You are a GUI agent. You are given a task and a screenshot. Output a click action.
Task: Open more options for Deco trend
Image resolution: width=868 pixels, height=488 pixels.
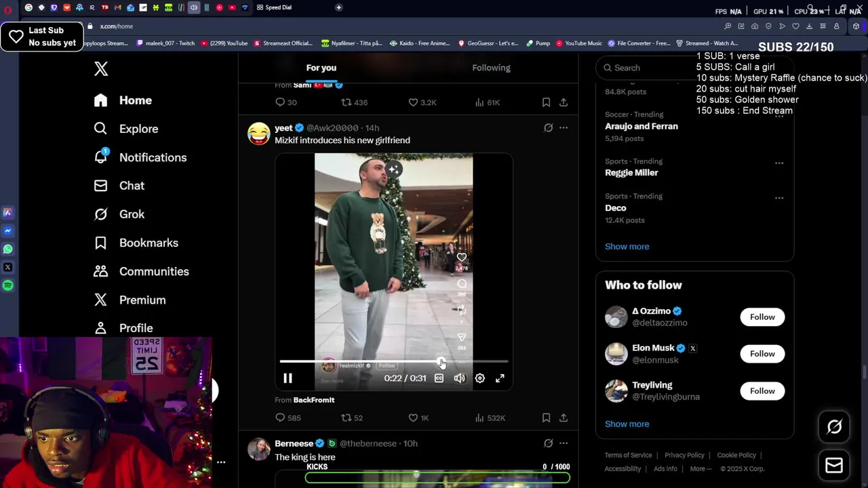pos(779,199)
